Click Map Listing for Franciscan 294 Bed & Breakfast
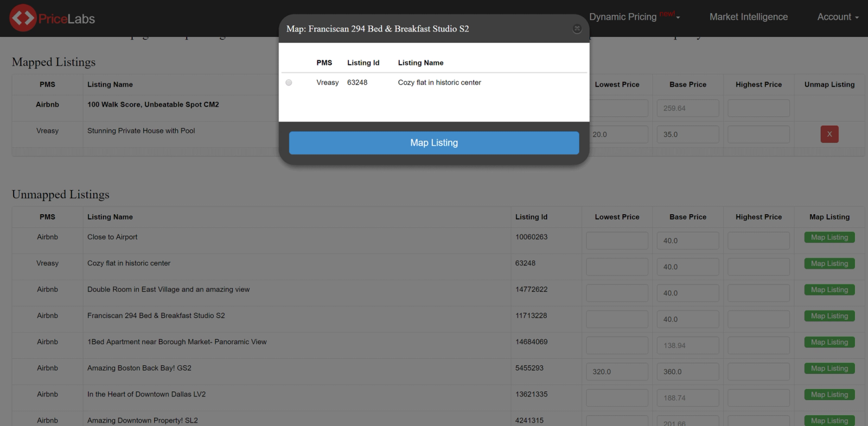Screen dimensions: 868x426 (x=829, y=316)
